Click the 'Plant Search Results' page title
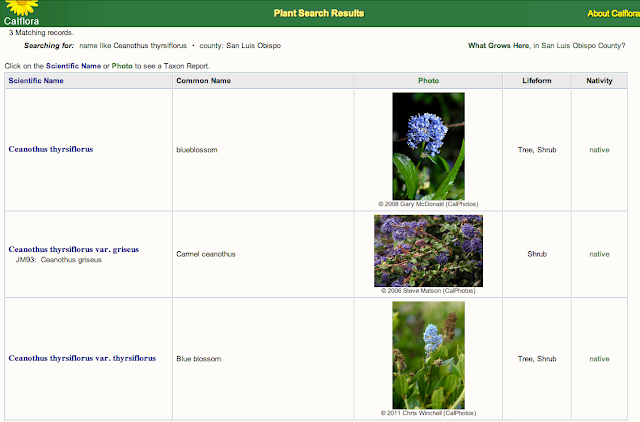This screenshot has height=422, width=640. pos(319,13)
